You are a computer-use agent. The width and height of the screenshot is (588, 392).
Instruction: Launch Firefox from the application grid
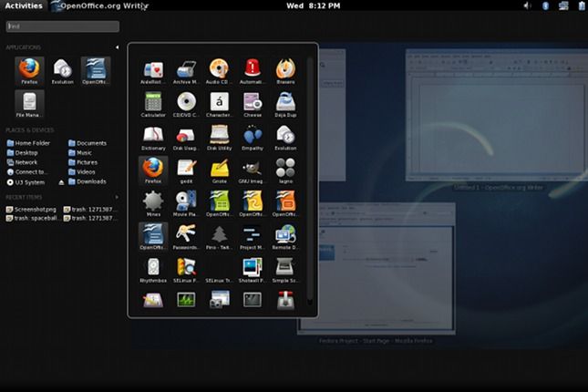[153, 170]
